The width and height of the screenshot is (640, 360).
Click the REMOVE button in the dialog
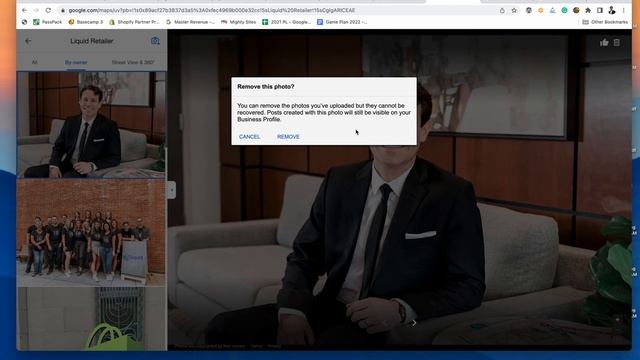pos(288,136)
